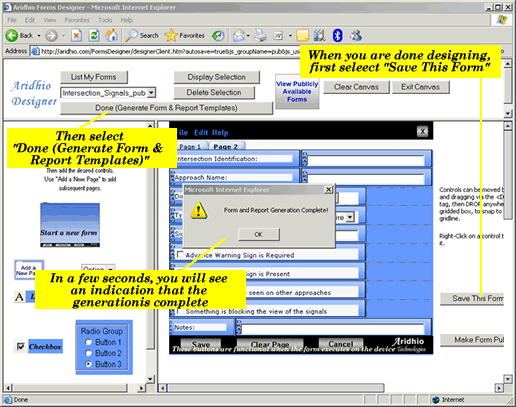This screenshot has height=407, width=516.
Task: Switch to the Page 2 tab
Action: tap(226, 146)
